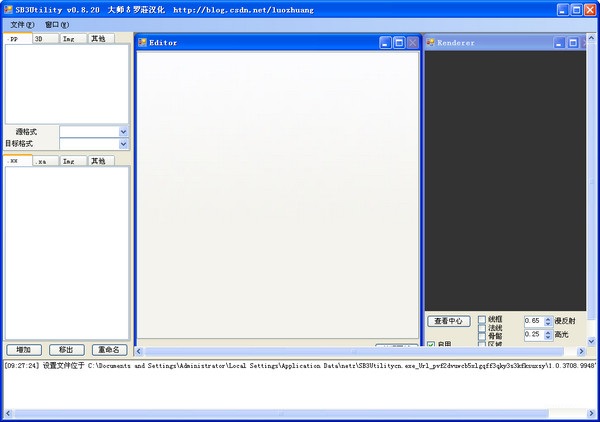Click the 移出 button
Viewport: 600px width, 422px height.
click(x=67, y=350)
